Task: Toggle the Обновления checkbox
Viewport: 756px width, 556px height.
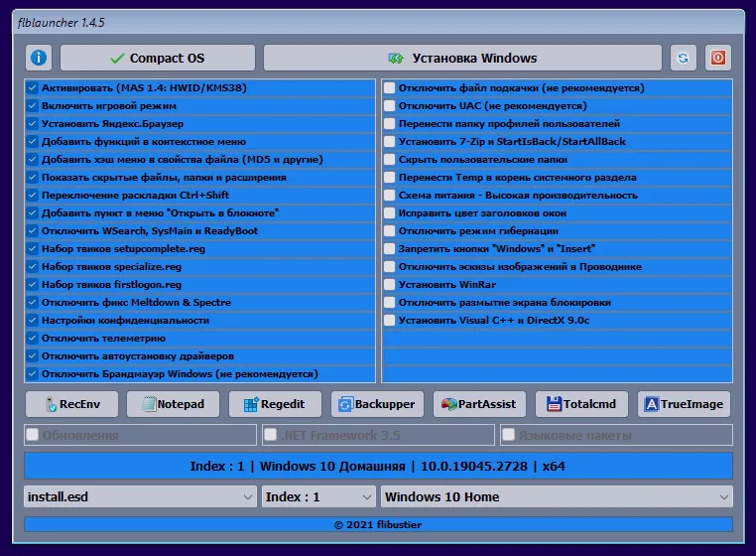Action: [33, 435]
